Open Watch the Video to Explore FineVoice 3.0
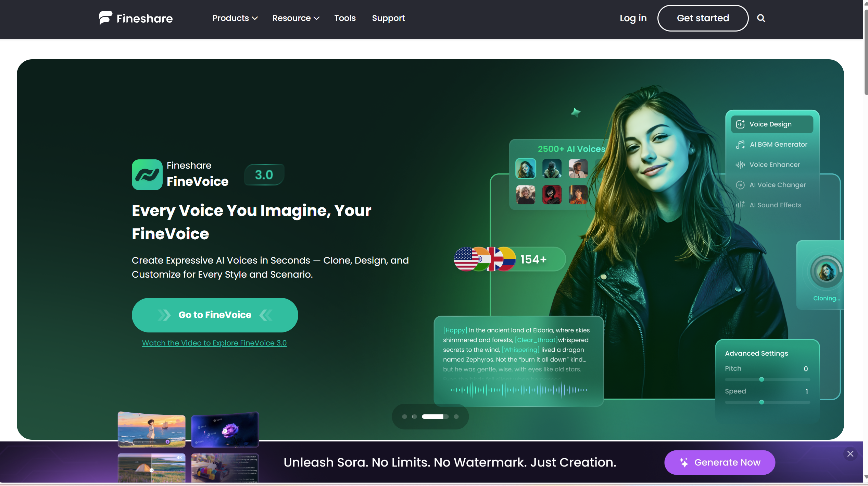 point(214,343)
